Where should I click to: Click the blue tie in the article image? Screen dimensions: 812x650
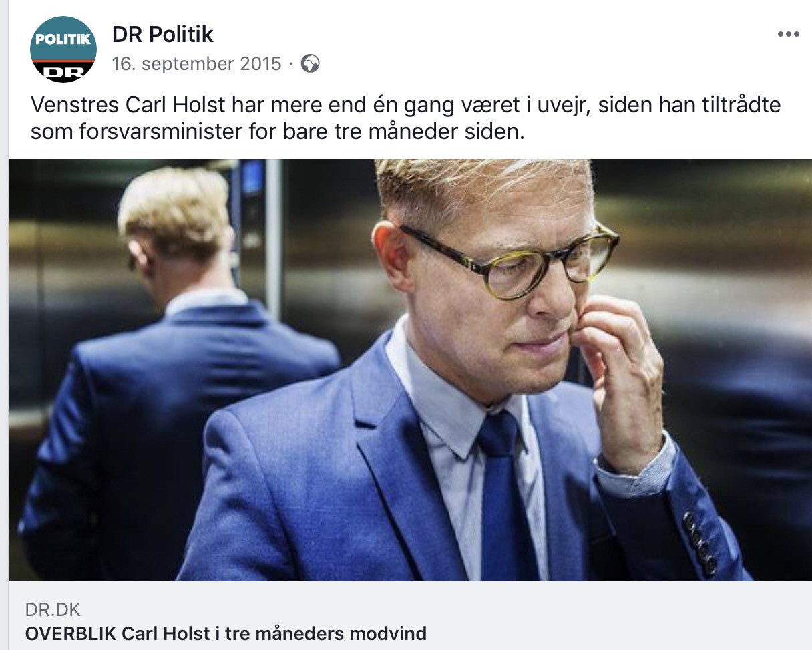coord(506,494)
